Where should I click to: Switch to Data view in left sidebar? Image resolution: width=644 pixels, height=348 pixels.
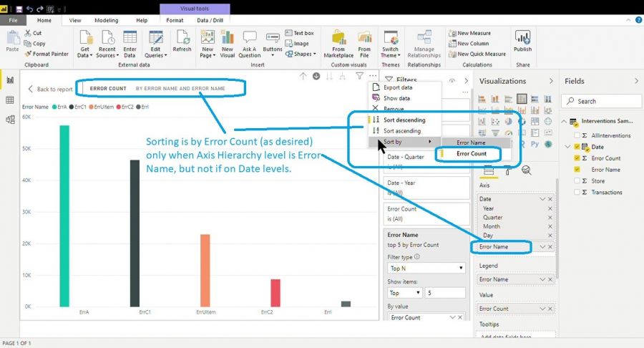click(10, 100)
